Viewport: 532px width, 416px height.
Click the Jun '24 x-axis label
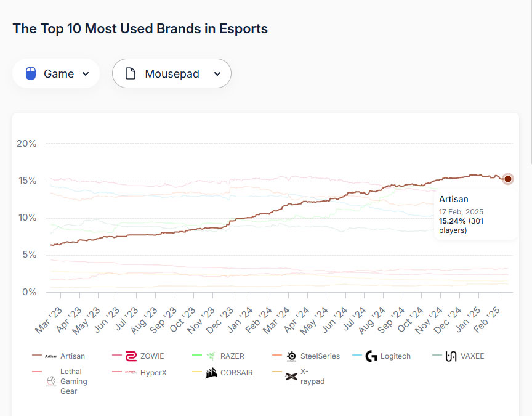tap(334, 320)
